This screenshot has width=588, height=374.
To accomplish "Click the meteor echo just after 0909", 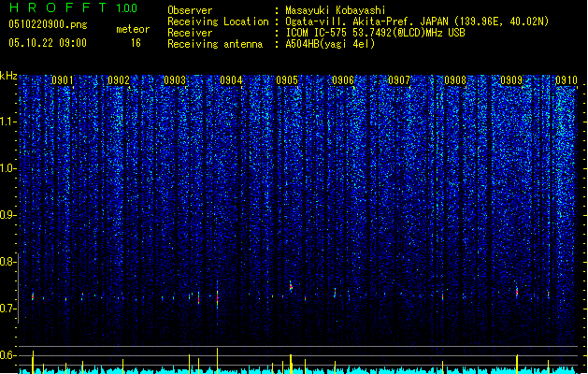I will (x=517, y=292).
